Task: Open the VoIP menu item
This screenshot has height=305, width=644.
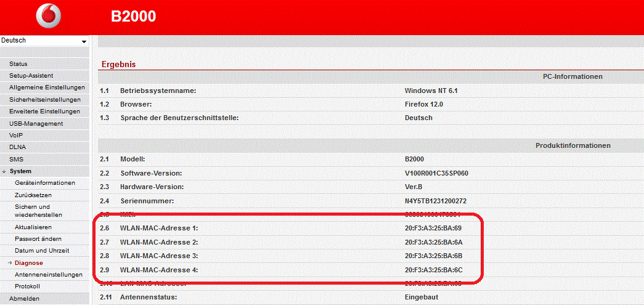Action: pyautogui.click(x=15, y=135)
